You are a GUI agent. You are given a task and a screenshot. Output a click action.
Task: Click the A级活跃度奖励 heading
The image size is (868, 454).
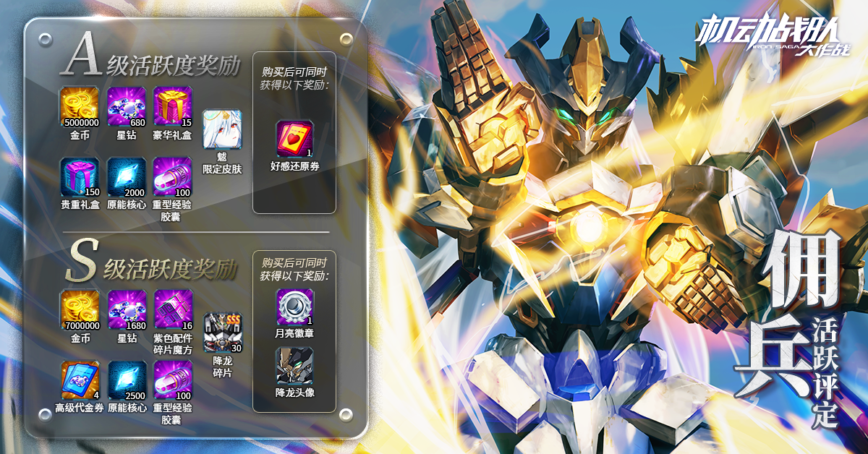[152, 63]
